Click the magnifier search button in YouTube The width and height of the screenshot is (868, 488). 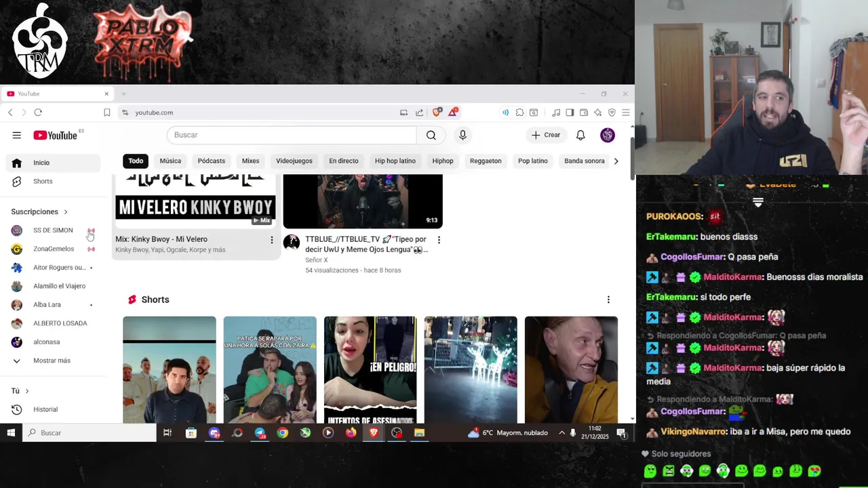tap(431, 135)
